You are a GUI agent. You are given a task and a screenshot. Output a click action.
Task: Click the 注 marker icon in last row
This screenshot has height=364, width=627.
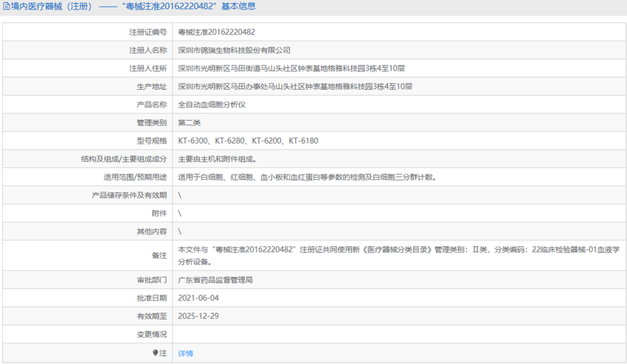pyautogui.click(x=155, y=353)
